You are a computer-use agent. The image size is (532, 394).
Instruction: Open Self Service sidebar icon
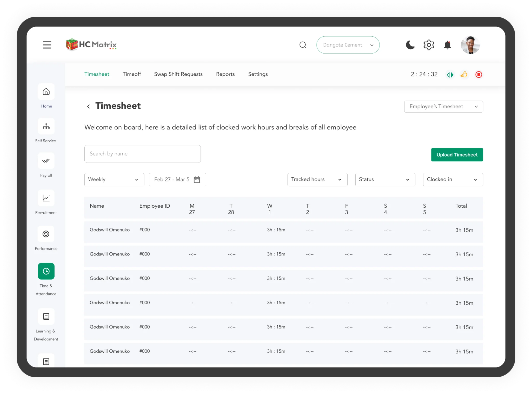46,126
